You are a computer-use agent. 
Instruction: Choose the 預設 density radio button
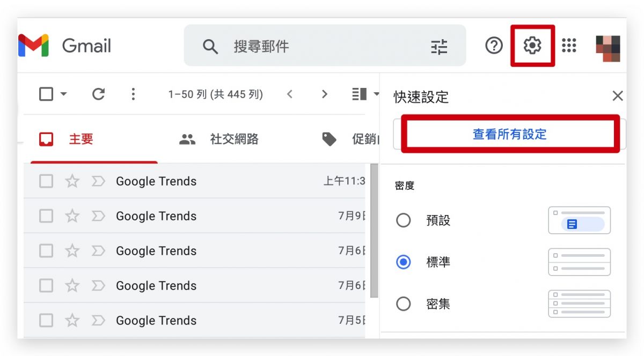[403, 220]
